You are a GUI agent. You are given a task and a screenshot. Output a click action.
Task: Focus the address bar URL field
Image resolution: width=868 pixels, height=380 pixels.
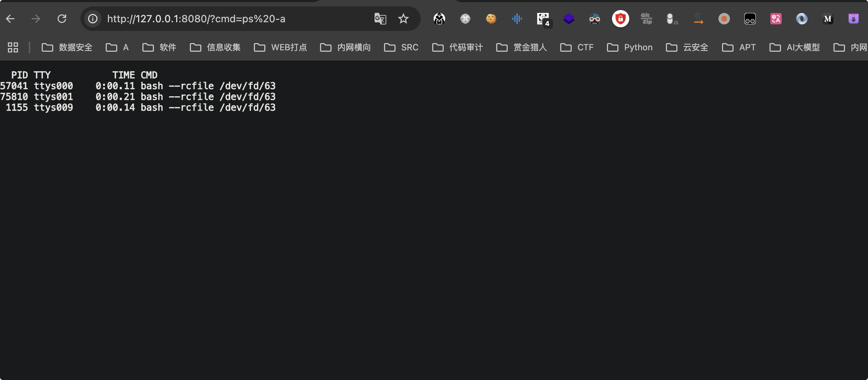[x=196, y=19]
